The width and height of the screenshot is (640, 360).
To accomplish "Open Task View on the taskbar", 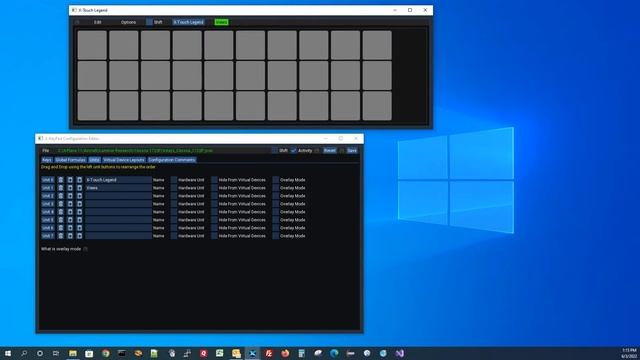I will [x=56, y=353].
